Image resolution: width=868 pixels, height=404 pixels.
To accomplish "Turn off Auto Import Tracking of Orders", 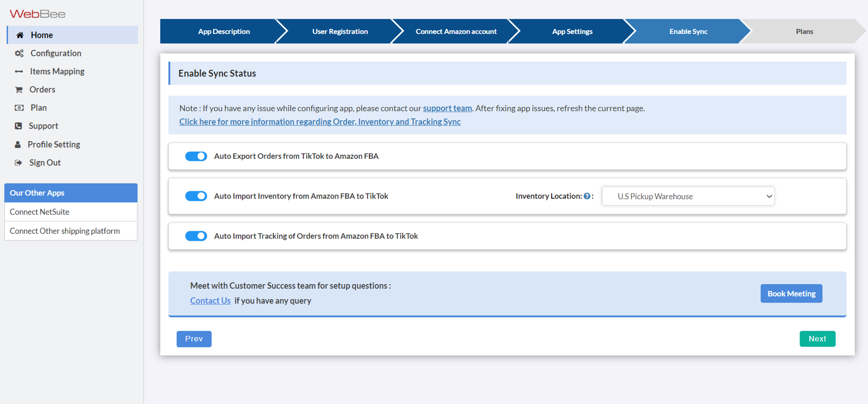I will pyautogui.click(x=196, y=236).
